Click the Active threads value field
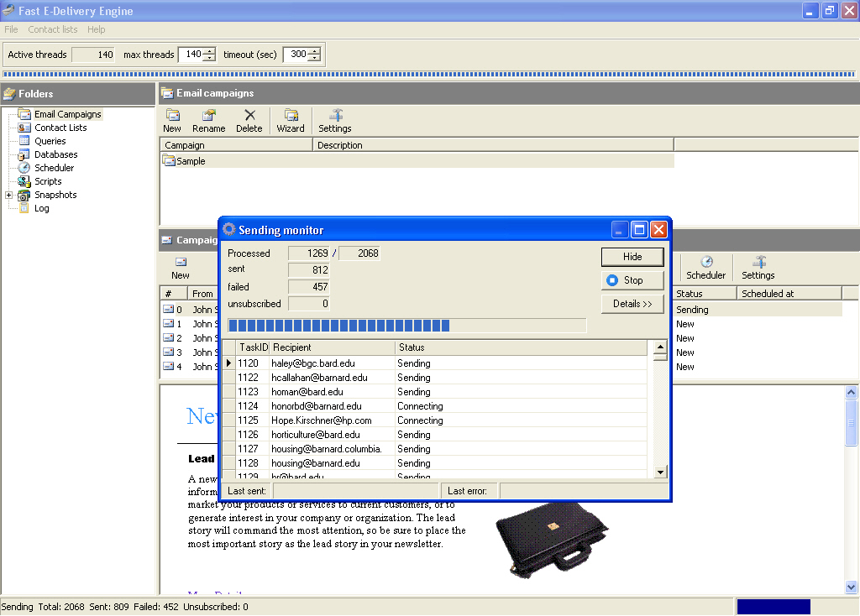Image resolution: width=860 pixels, height=616 pixels. coord(93,55)
